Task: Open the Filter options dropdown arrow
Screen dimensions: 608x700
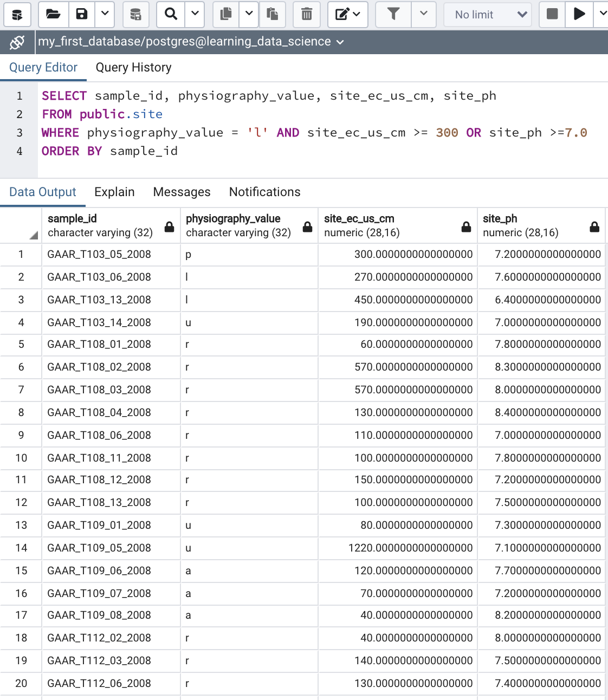Action: 424,14
